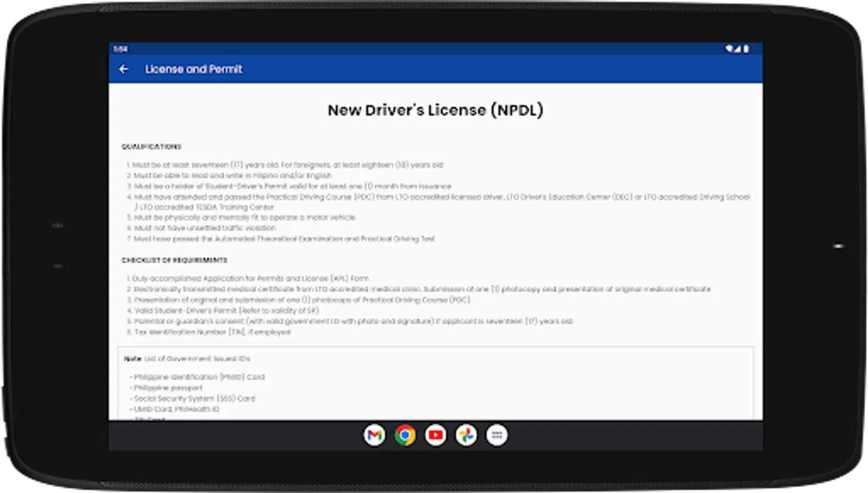Tap the back arrow in the header
This screenshot has height=493, width=868.
click(123, 69)
